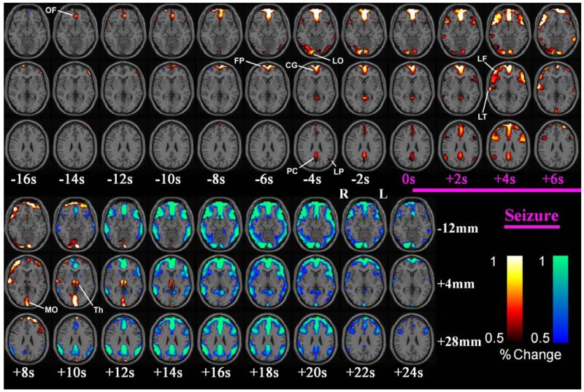Select the LO region annotation
This screenshot has height=392, width=584.
coord(337,61)
